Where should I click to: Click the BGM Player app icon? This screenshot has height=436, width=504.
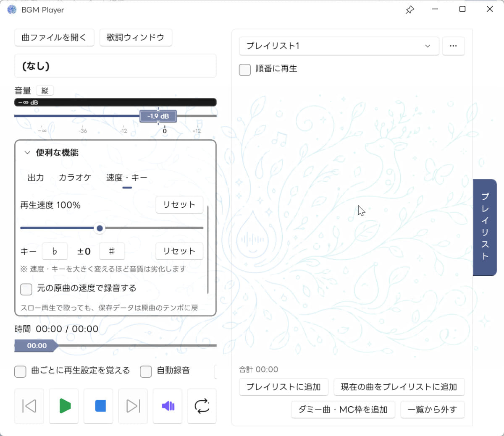pos(12,10)
